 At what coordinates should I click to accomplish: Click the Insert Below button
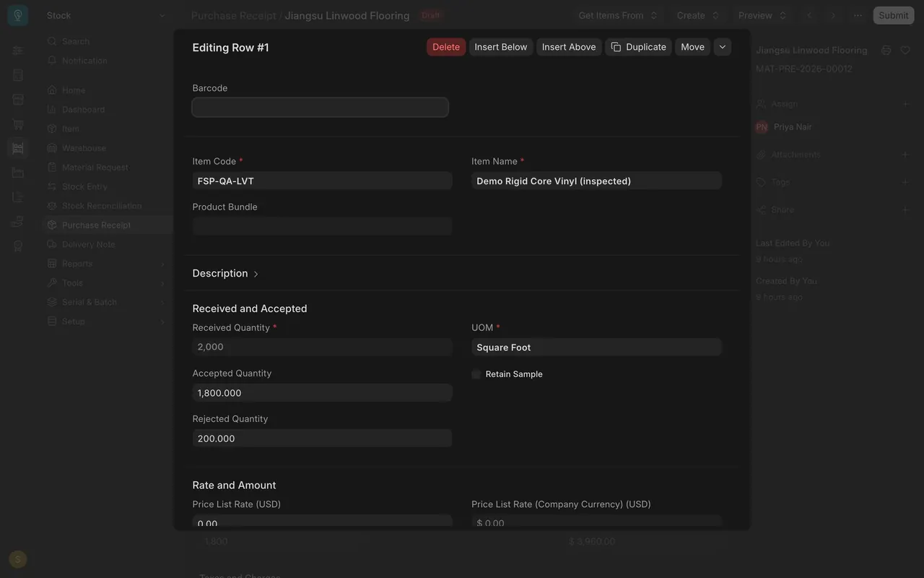click(501, 47)
